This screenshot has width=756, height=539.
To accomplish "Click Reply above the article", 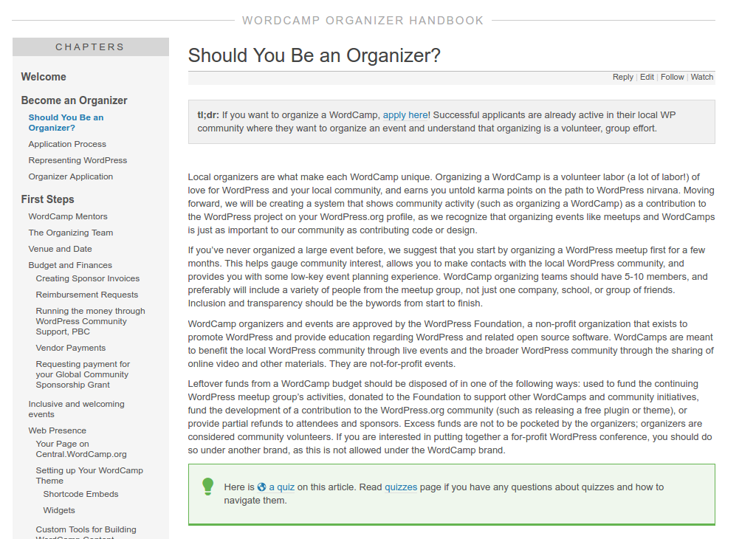I will click(x=622, y=77).
